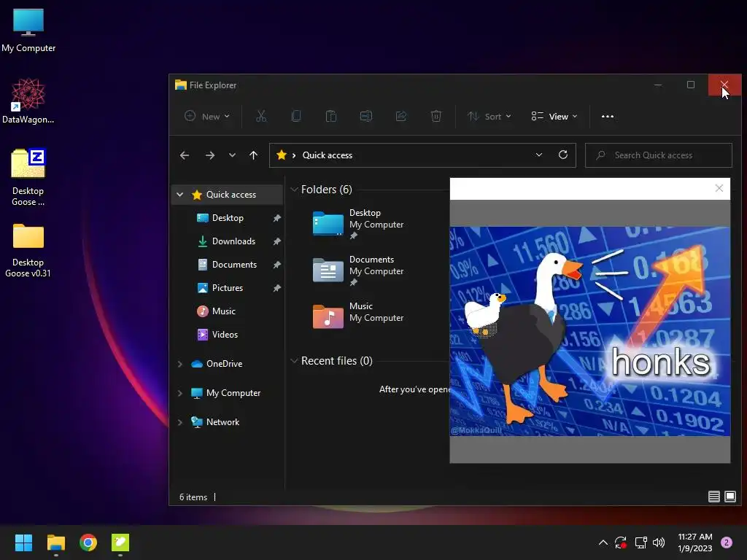Viewport: 747px width, 560px height.
Task: Show hidden system tray icons
Action: [x=603, y=542]
